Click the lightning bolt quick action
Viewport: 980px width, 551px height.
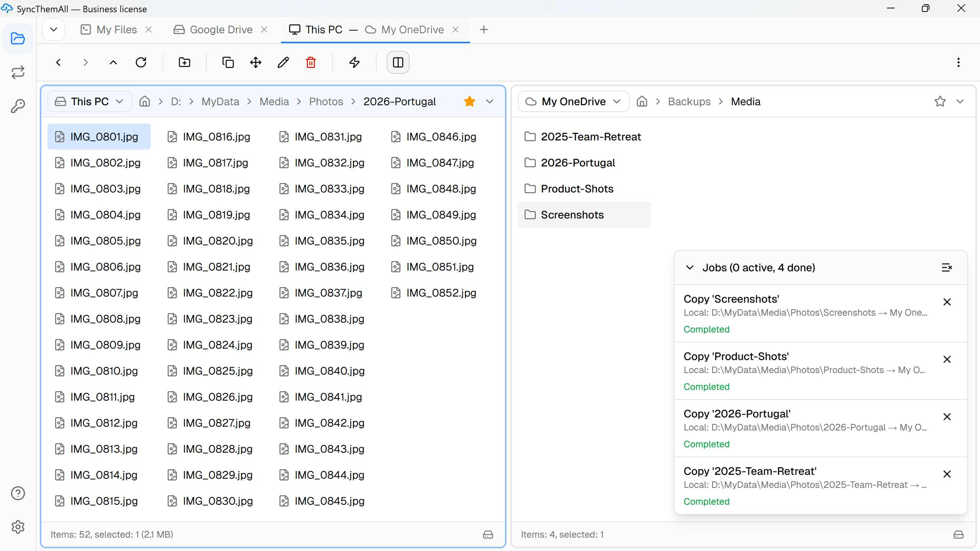(354, 62)
